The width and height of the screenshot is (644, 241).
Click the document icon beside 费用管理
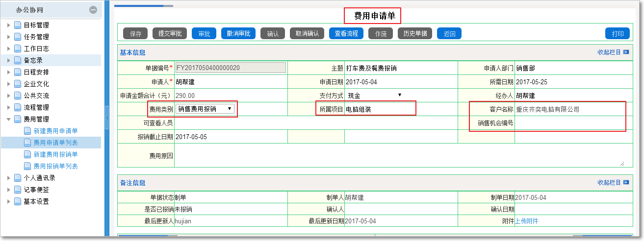18,119
